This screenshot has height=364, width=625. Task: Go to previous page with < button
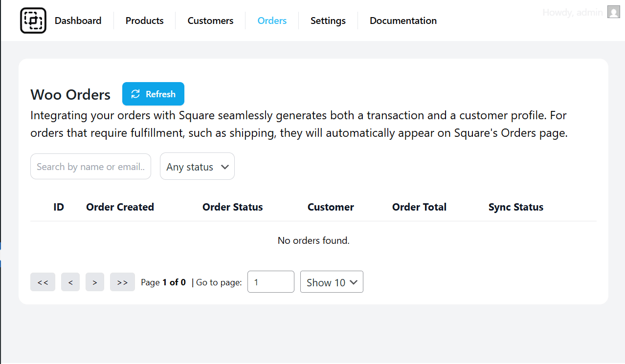click(x=70, y=282)
